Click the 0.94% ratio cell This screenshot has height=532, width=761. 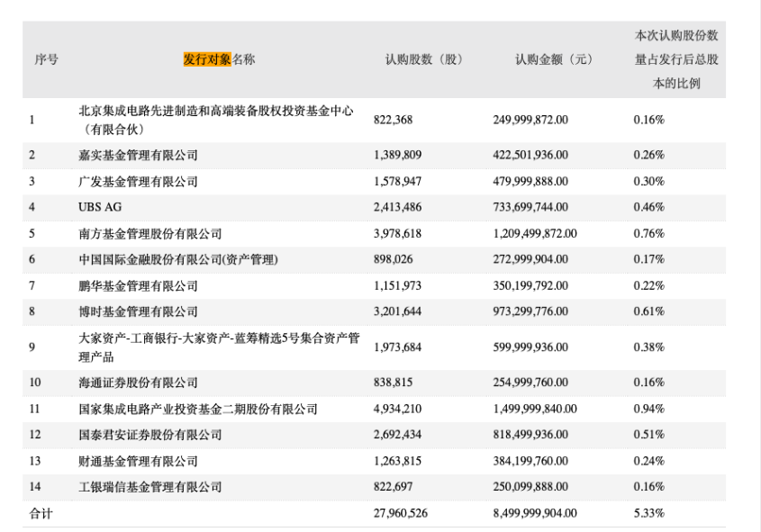pos(649,409)
